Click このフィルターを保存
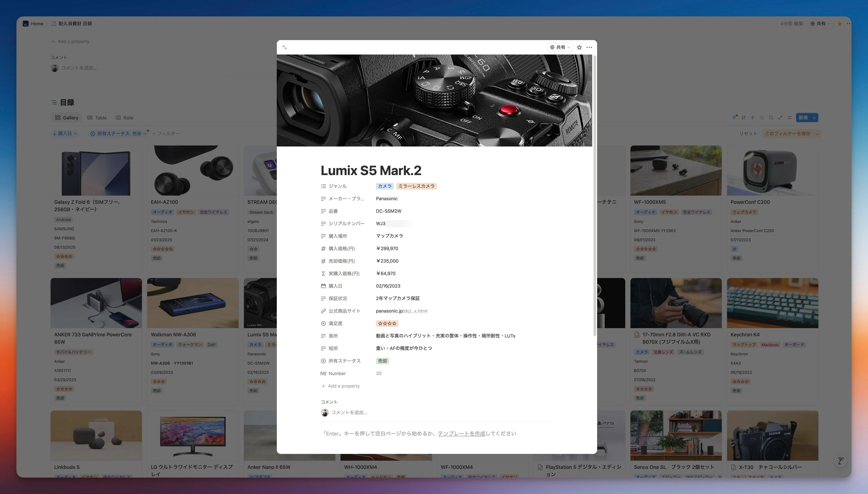This screenshot has width=868, height=494. pos(787,134)
